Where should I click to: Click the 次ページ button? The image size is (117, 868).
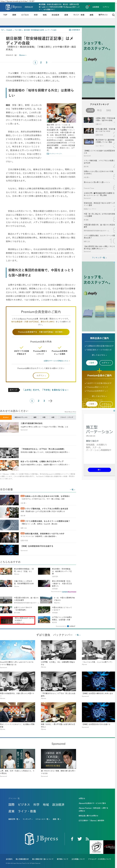click(14, 390)
